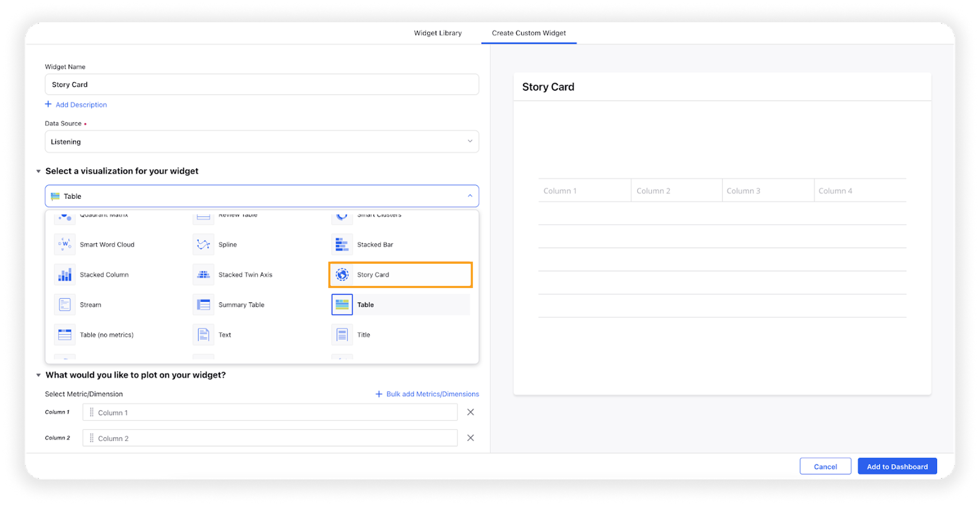Select the Spline option label
This screenshot has width=980, height=506.
pos(228,244)
